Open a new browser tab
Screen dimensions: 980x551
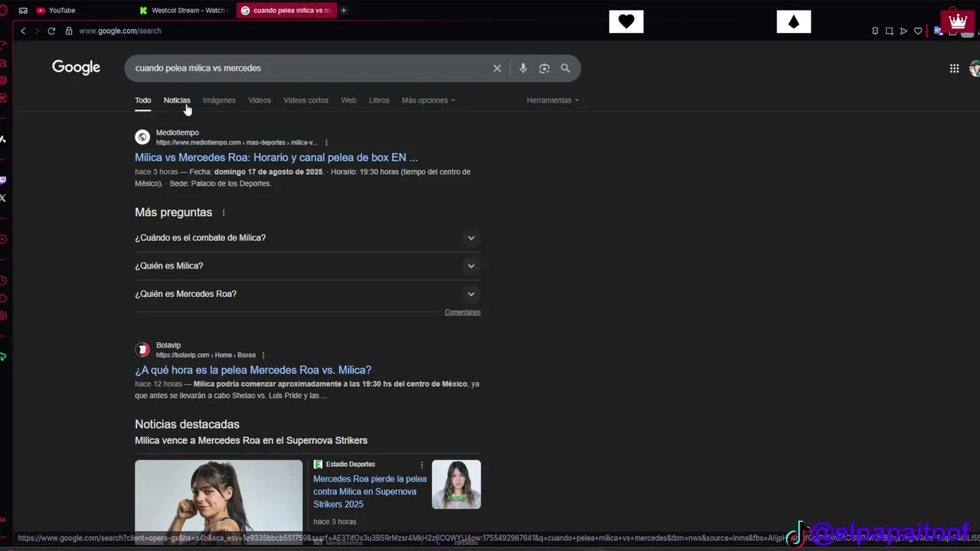[344, 10]
